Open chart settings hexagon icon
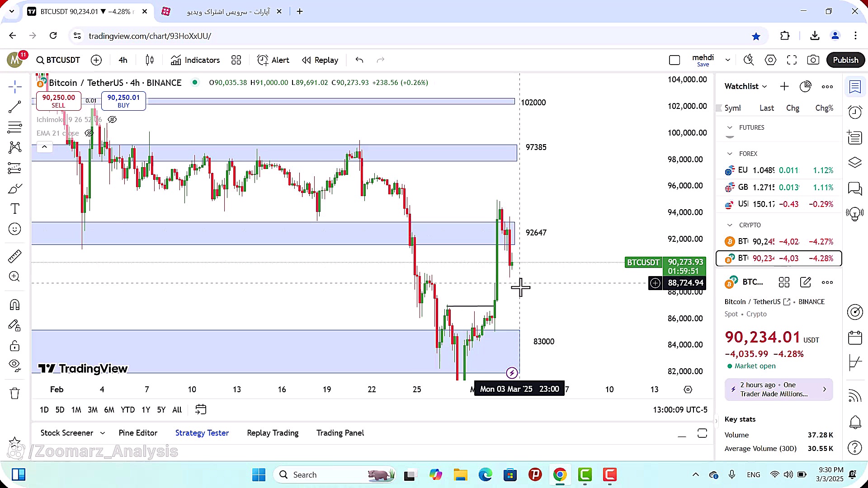868x488 pixels. pyautogui.click(x=770, y=60)
